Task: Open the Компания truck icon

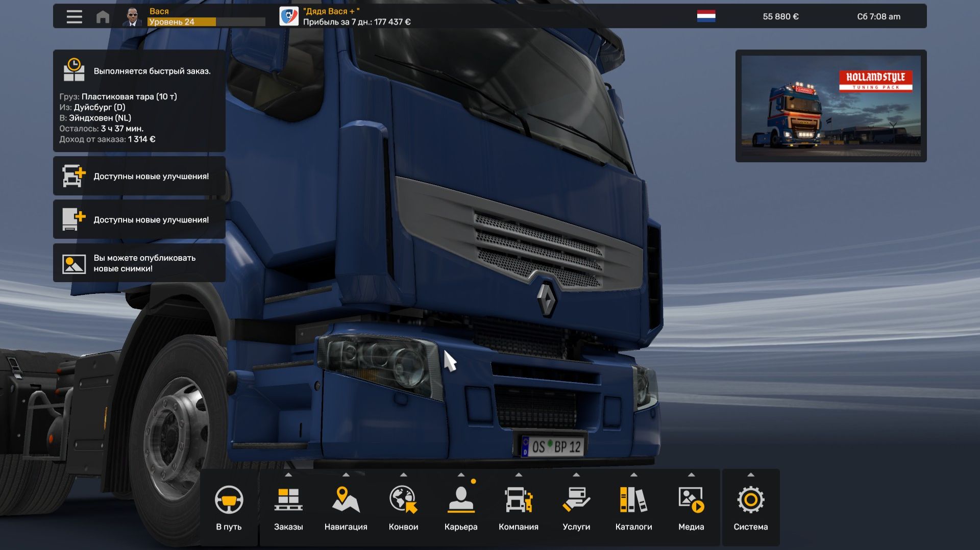Action: tap(519, 499)
